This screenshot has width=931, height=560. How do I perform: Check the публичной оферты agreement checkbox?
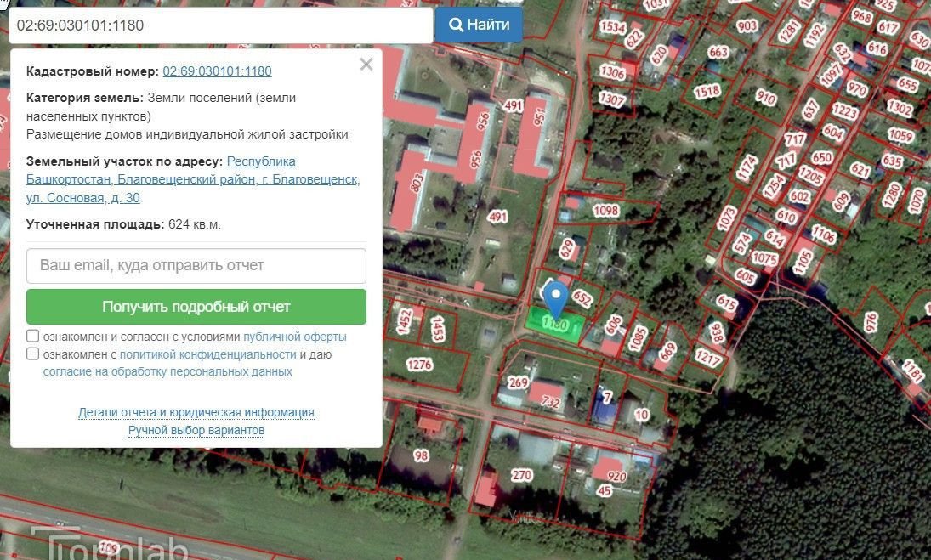[x=33, y=337]
